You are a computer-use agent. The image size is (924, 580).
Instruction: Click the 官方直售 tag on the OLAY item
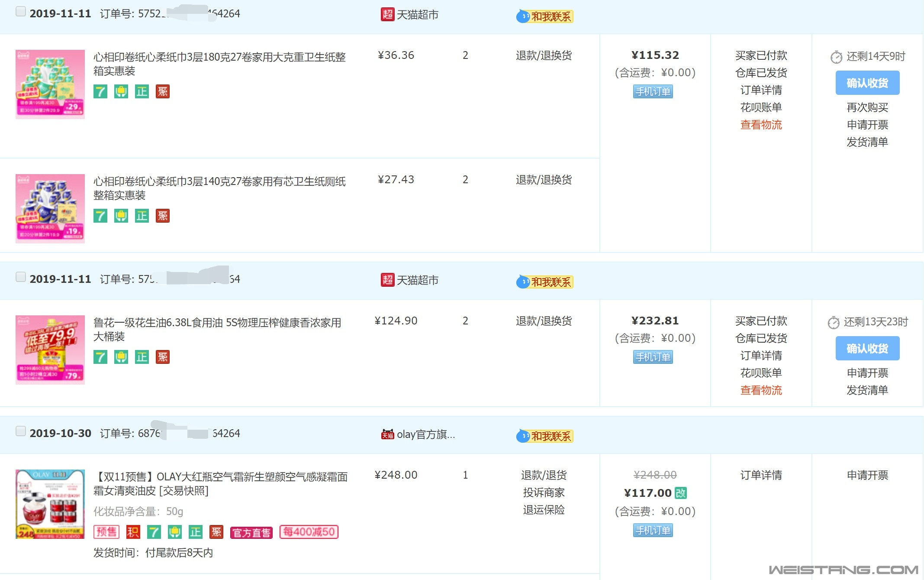tap(251, 532)
